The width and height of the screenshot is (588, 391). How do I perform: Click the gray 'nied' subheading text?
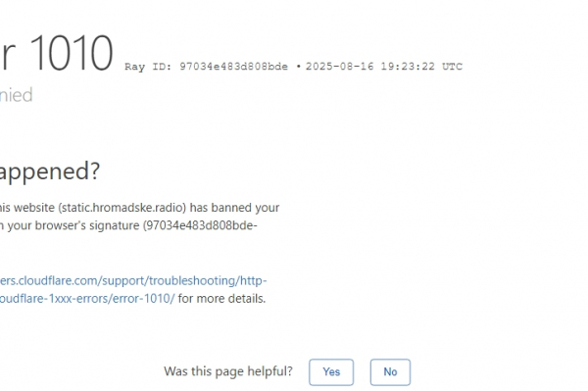(16, 95)
